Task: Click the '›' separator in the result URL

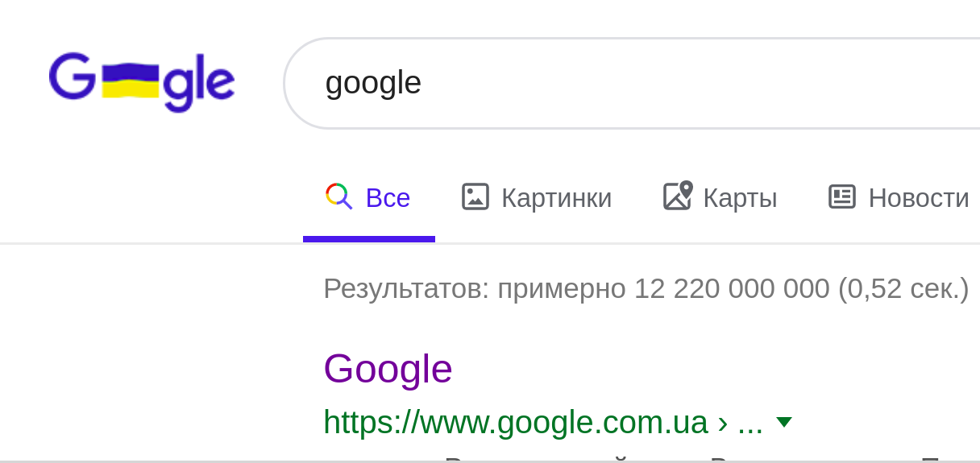Action: pos(722,423)
